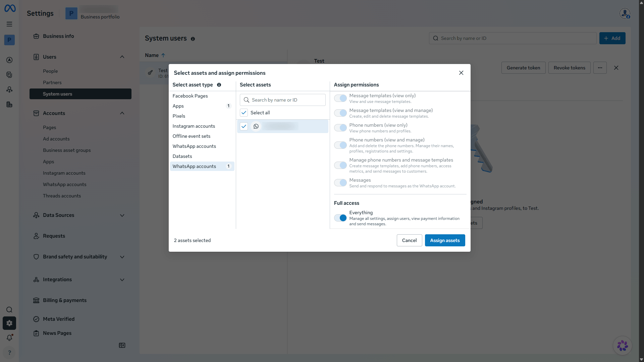Open the System users sidebar item
644x362 pixels.
pyautogui.click(x=80, y=94)
